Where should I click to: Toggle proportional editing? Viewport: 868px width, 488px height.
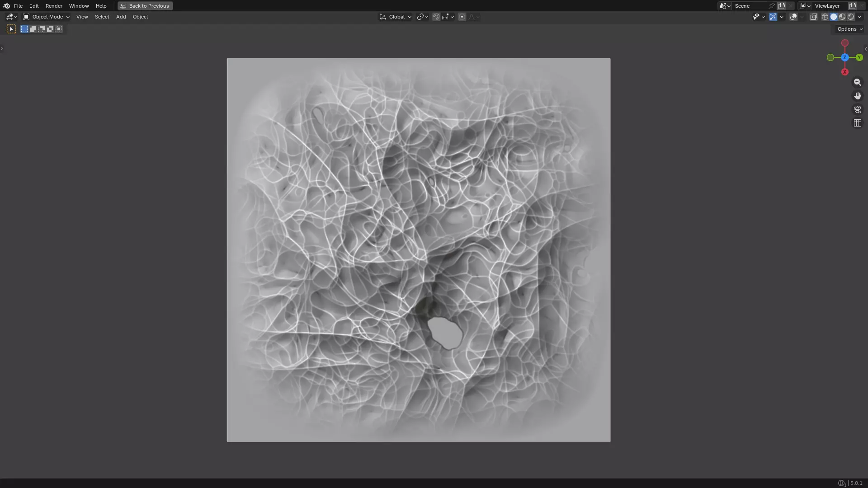click(462, 17)
